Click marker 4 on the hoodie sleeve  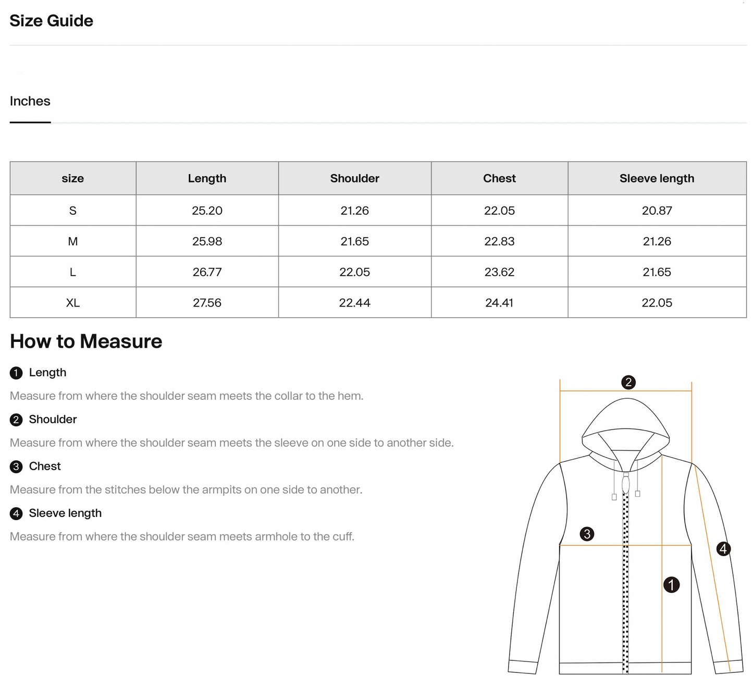pos(723,549)
